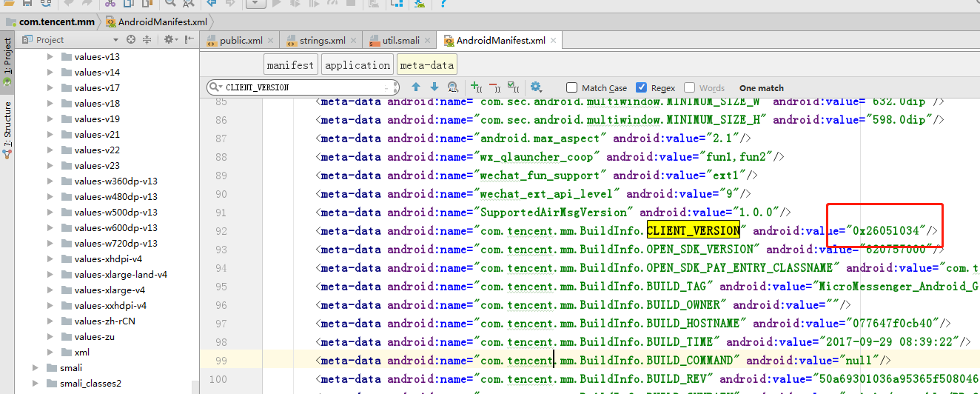
Task: Select the values-v14 folder
Action: tap(97, 73)
